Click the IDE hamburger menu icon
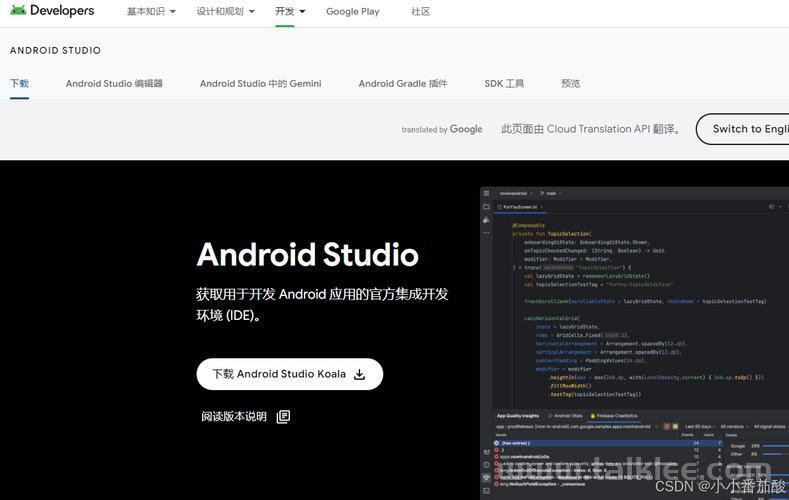The image size is (789, 500). click(486, 193)
